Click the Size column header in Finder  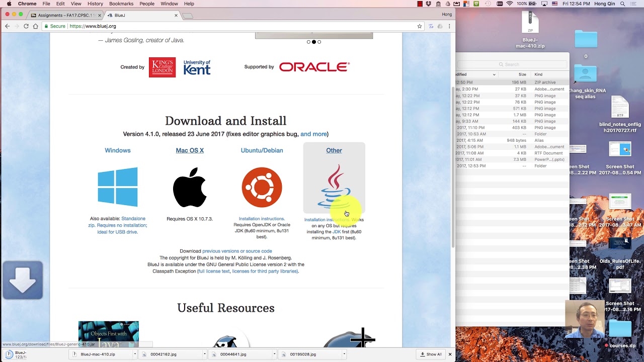(x=522, y=74)
